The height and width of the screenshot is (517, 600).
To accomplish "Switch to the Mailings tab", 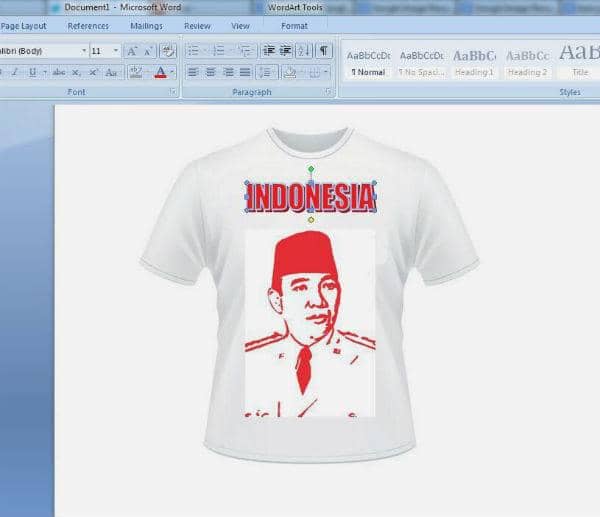I will pos(146,26).
